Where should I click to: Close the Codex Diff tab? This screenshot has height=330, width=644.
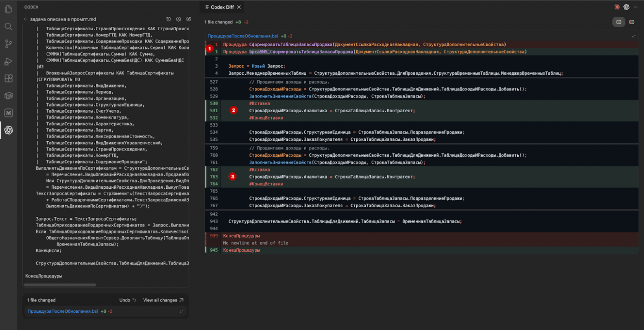239,7
